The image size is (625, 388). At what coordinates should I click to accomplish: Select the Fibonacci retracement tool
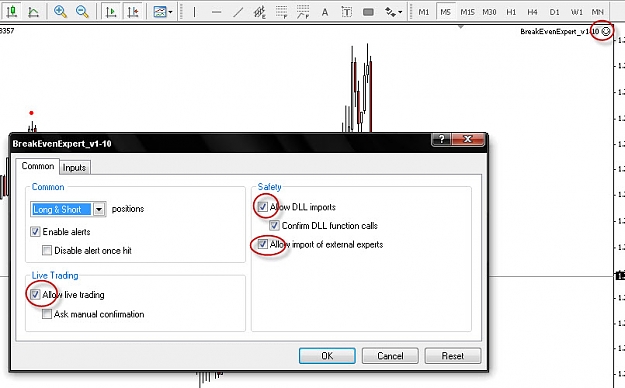tap(281, 12)
